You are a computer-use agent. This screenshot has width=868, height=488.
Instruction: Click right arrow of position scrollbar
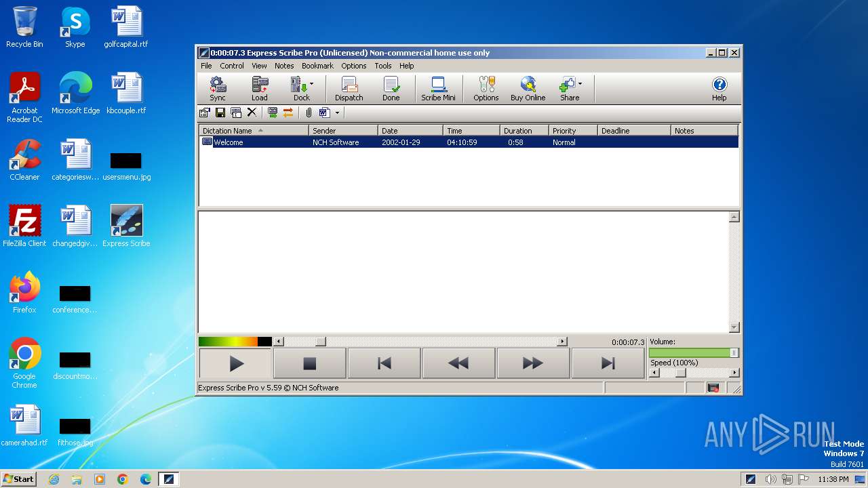562,342
